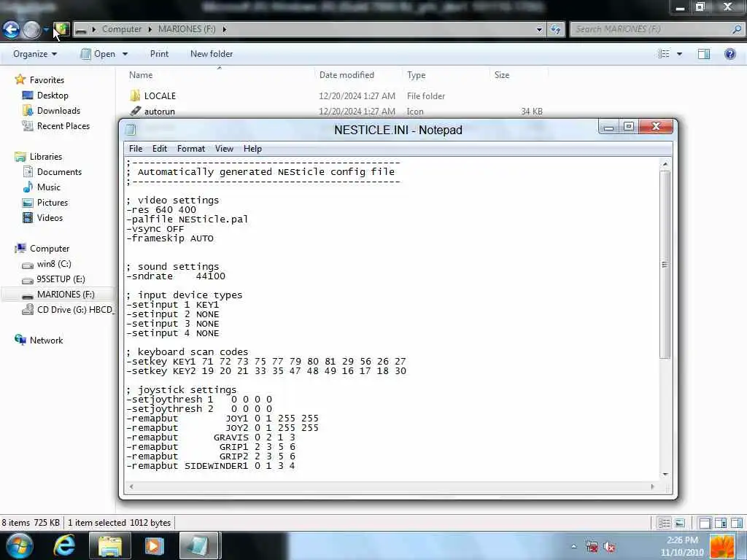Switch to details view in status bar
Viewport: 747px width, 560px height.
coord(664,523)
